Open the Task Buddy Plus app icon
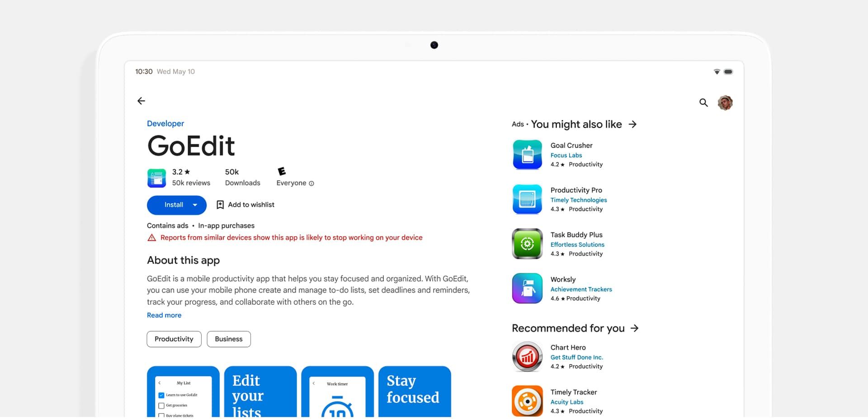 coord(527,244)
